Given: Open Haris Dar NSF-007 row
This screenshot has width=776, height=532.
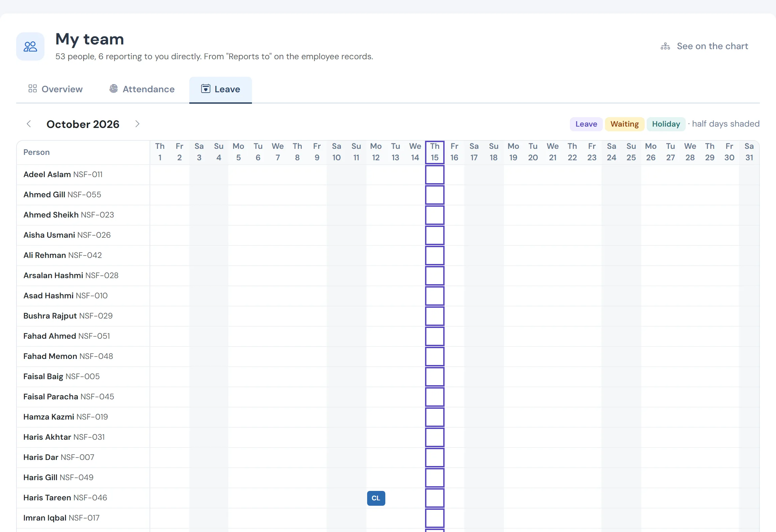Looking at the screenshot, I should pyautogui.click(x=388, y=458).
